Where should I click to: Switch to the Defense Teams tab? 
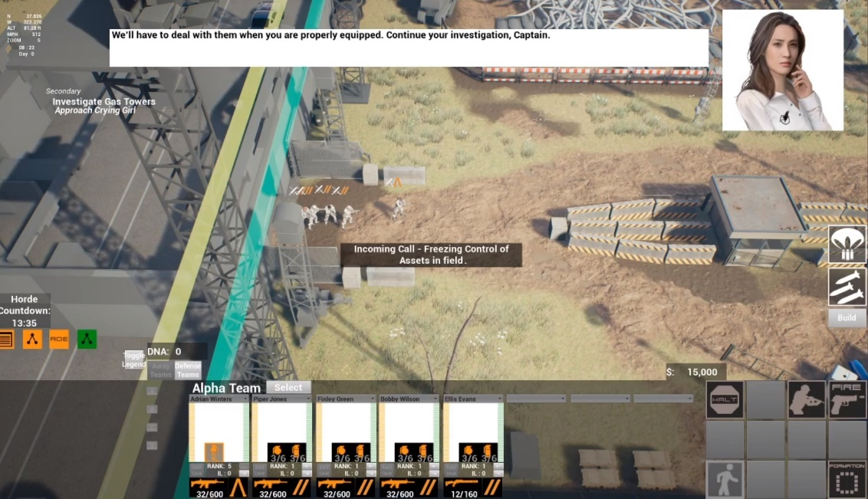(188, 370)
